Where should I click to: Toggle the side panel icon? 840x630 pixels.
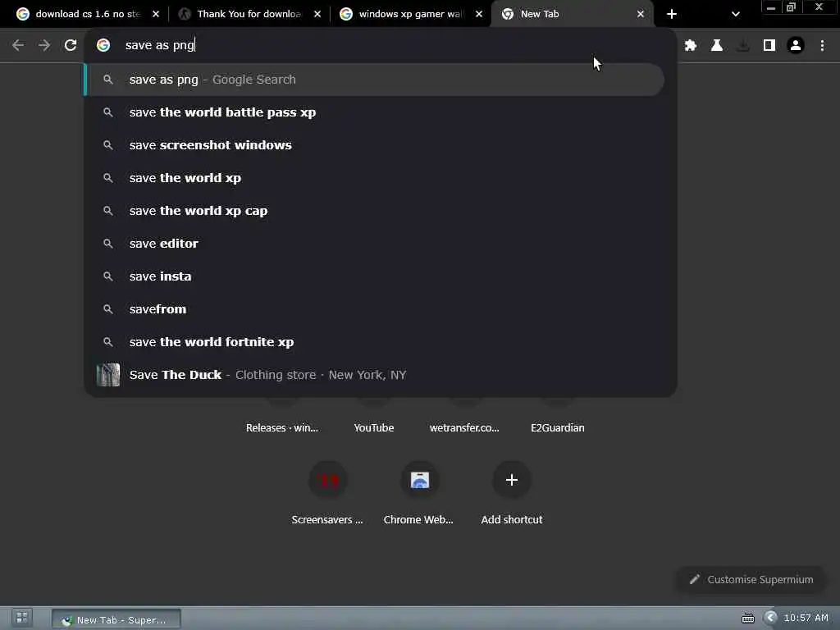769,45
